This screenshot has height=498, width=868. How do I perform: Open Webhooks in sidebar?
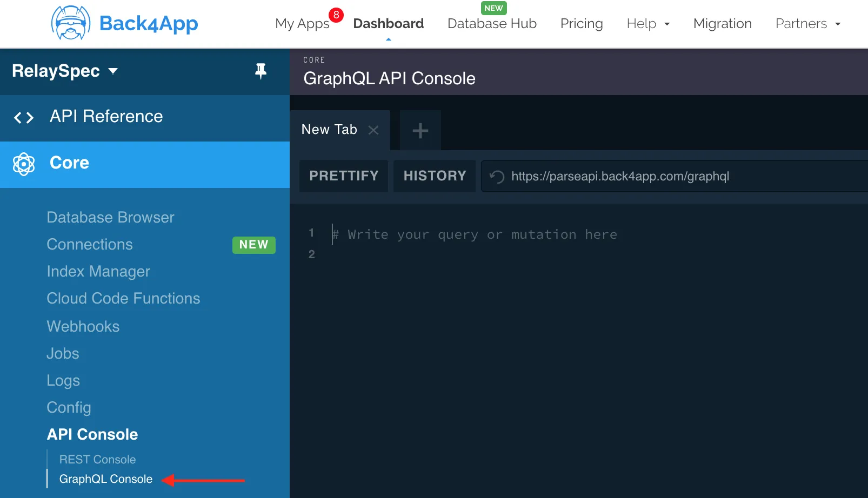[x=83, y=326]
